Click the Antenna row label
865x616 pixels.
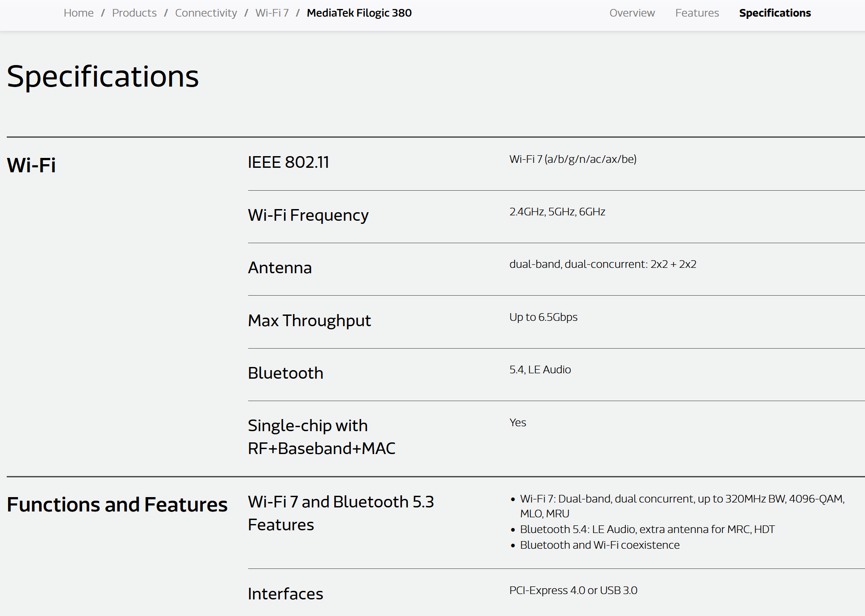click(x=280, y=268)
